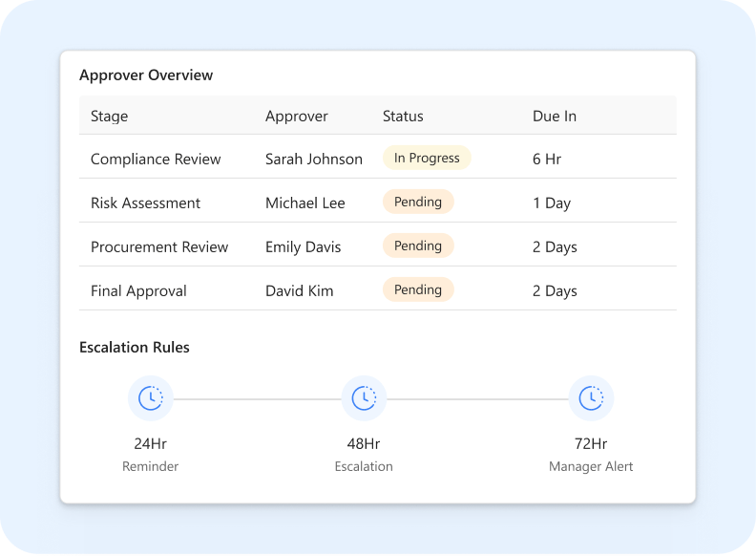756x556 pixels.
Task: Click the Escalation label under 48Hr
Action: coord(364,466)
